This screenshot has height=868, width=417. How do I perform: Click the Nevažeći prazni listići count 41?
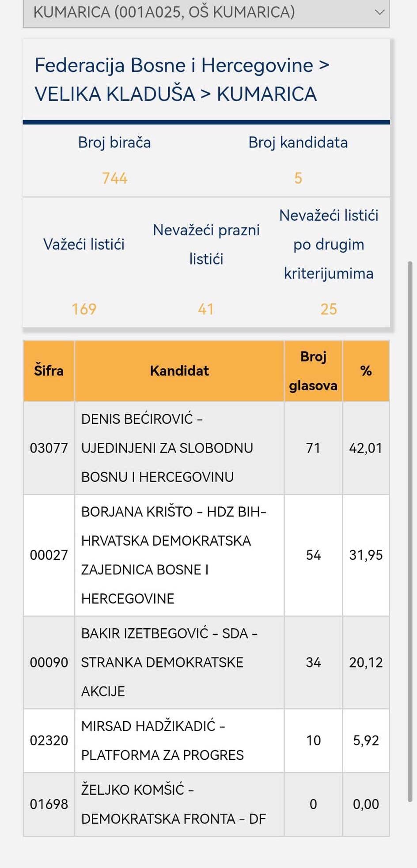coord(206,309)
